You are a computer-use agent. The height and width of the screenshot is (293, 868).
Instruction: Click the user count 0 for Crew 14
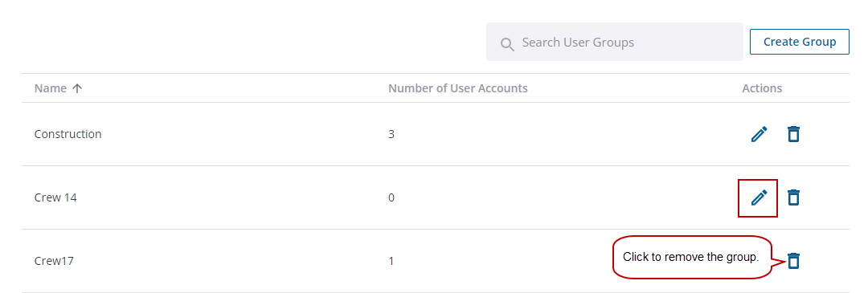point(391,197)
